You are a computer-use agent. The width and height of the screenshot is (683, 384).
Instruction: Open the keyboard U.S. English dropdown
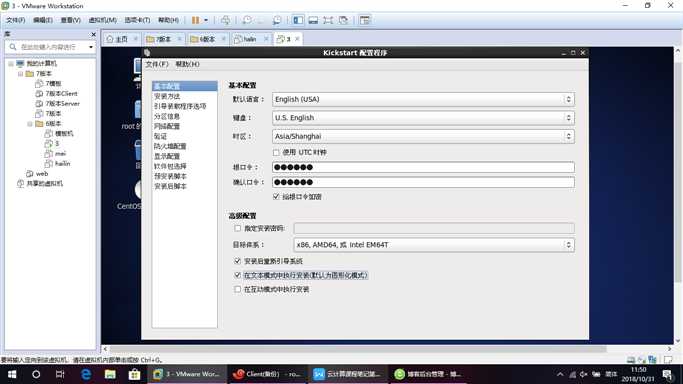coord(423,118)
